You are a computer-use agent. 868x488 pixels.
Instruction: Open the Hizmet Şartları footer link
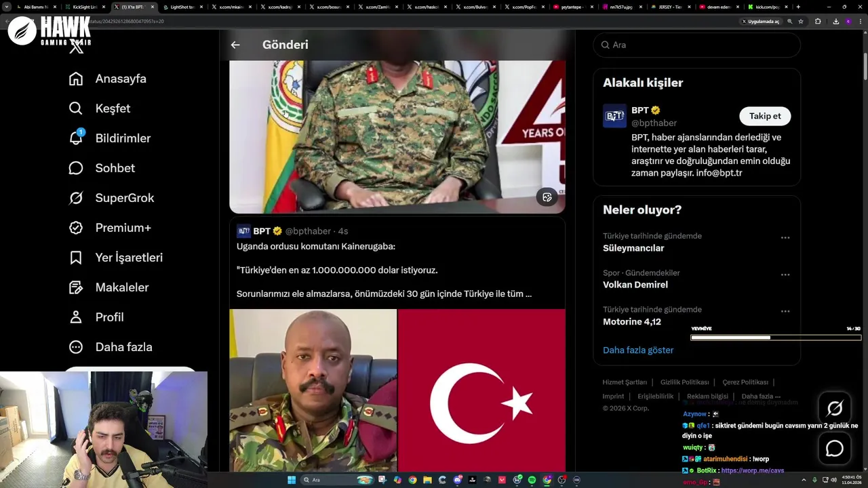pyautogui.click(x=625, y=382)
